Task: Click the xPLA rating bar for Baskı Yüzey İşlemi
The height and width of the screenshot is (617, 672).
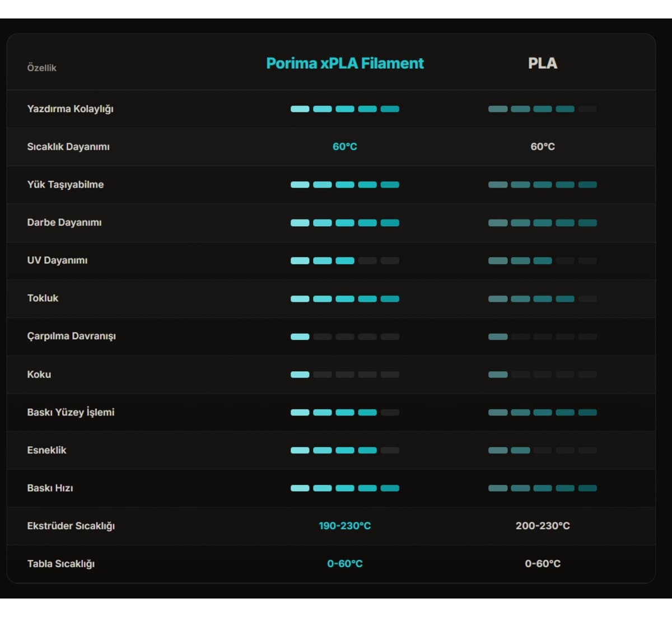Action: click(x=345, y=413)
